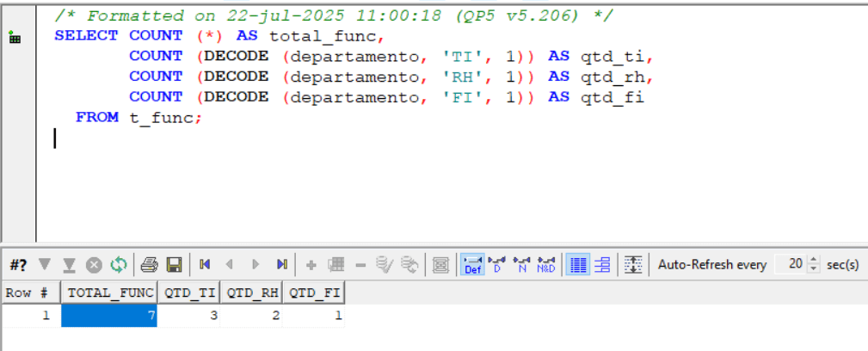Toggle D column sizing mode

pyautogui.click(x=496, y=265)
